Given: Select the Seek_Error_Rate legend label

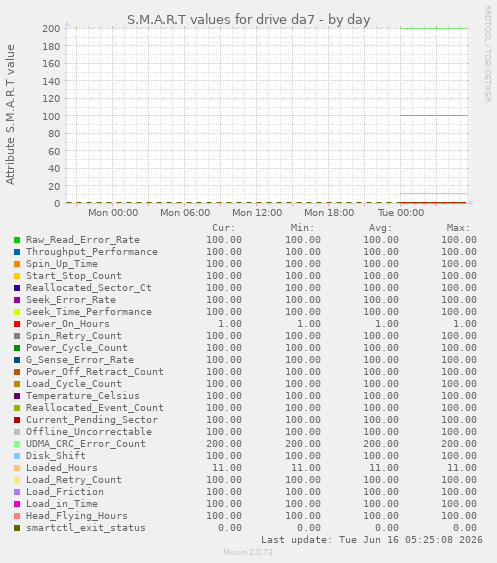Looking at the screenshot, I should (71, 300).
